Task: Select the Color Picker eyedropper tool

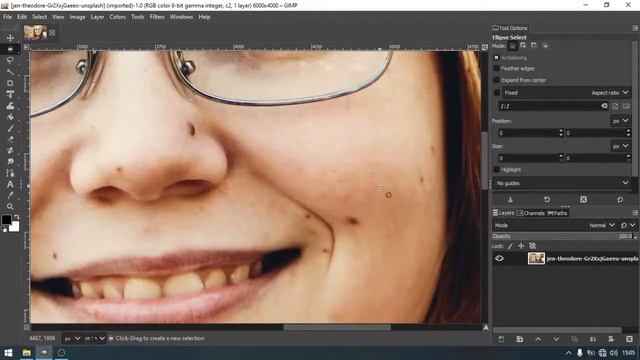Action: (10, 196)
